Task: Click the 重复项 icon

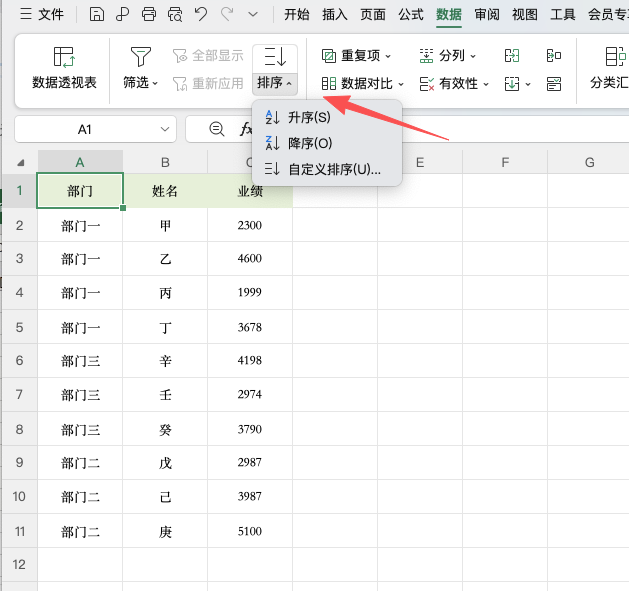Action: (329, 56)
